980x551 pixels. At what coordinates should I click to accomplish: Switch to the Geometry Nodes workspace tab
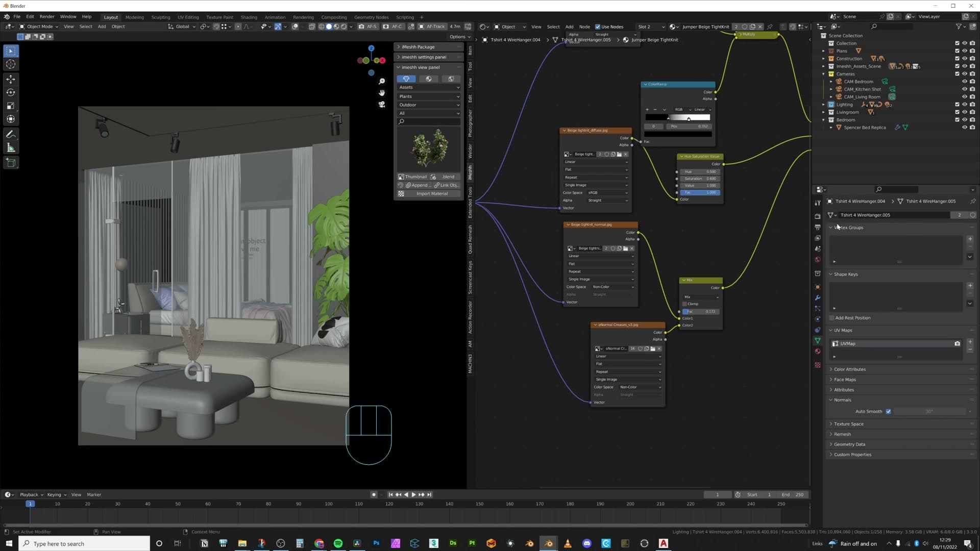tap(371, 17)
